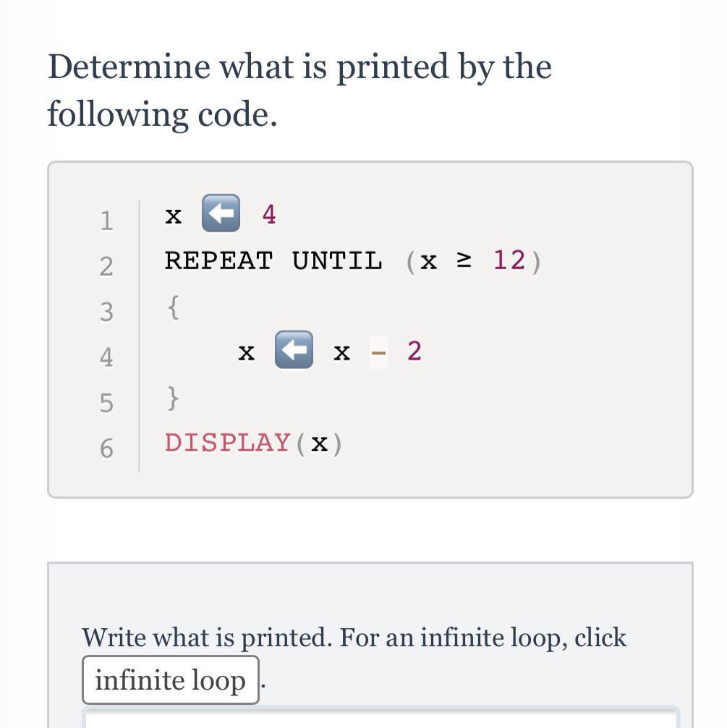The width and height of the screenshot is (727, 728).
Task: Click the DISPLAY keyword on line 6
Action: (x=228, y=442)
